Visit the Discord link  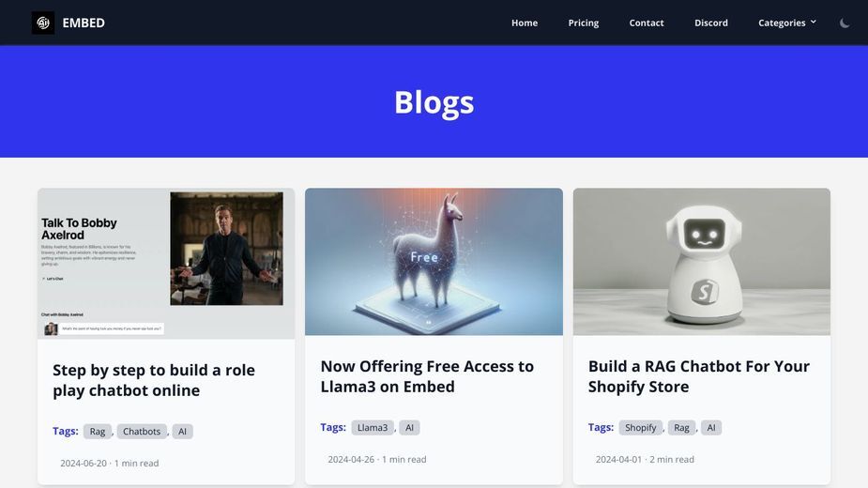(x=710, y=23)
